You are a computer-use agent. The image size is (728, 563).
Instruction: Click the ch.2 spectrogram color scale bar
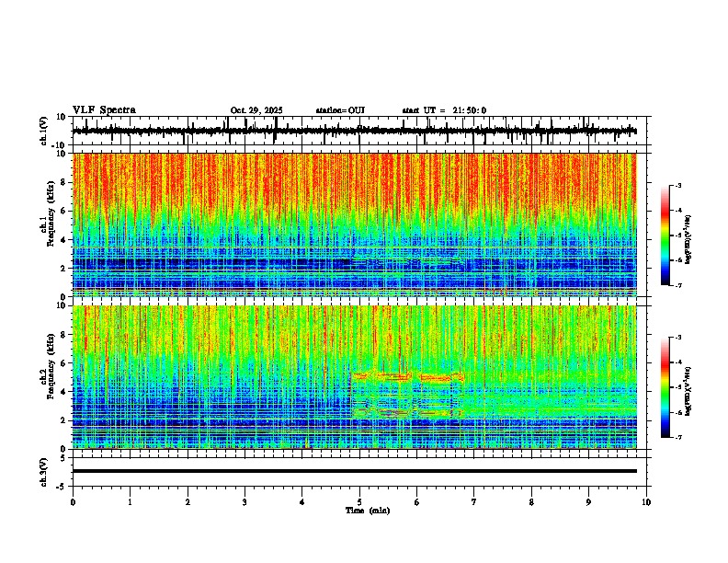click(665, 387)
